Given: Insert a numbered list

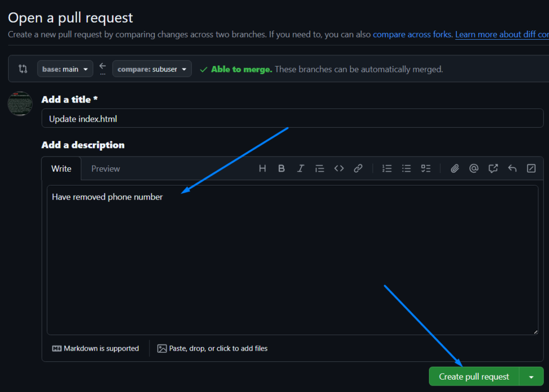Looking at the screenshot, I should tap(387, 168).
